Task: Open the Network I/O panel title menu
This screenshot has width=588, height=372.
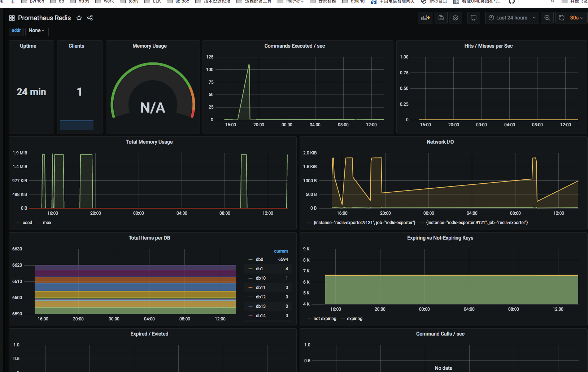Action: tap(440, 142)
